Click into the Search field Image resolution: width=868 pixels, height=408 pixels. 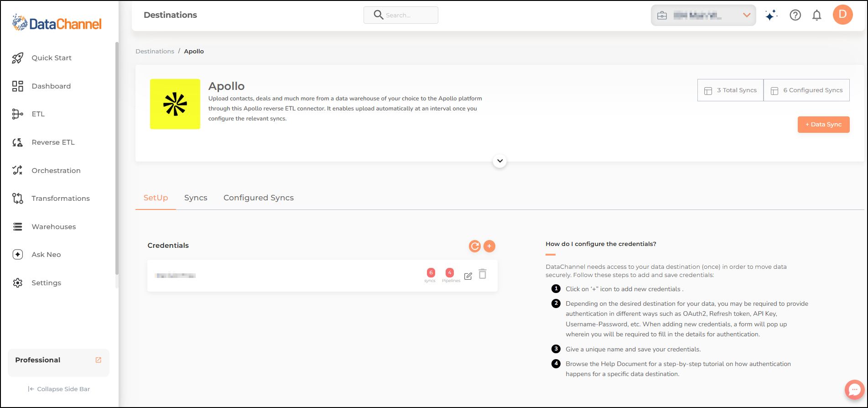401,15
